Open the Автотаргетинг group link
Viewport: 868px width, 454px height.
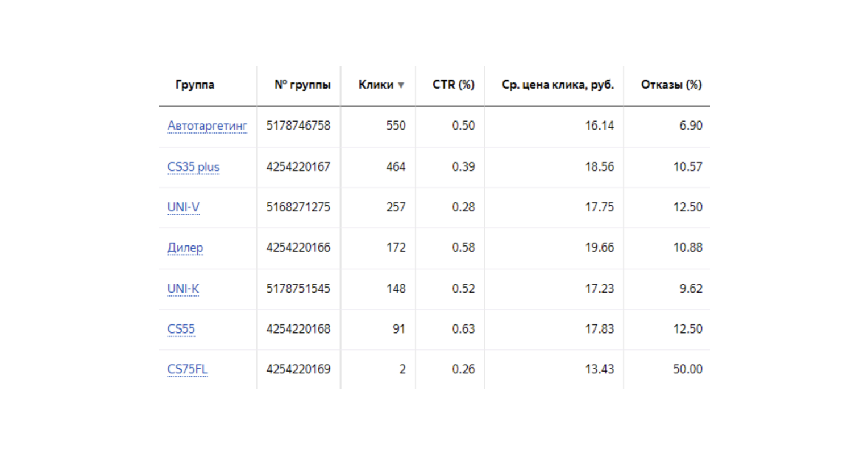click(x=207, y=126)
